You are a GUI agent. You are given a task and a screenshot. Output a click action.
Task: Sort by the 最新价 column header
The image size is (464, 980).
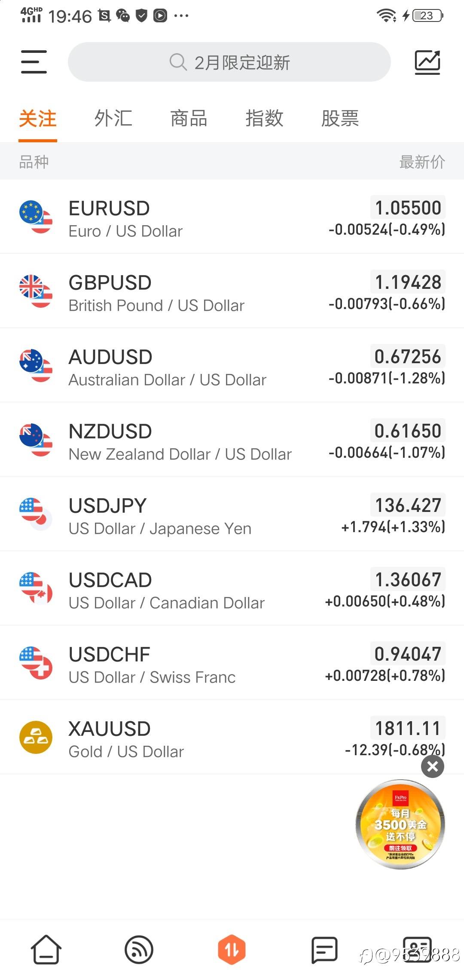(x=422, y=162)
